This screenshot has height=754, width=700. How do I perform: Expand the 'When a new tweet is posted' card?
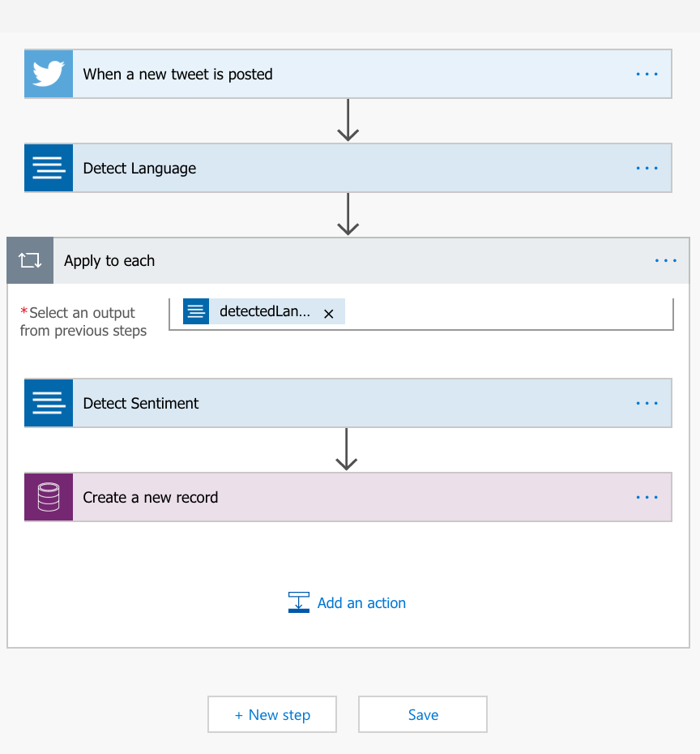[348, 74]
